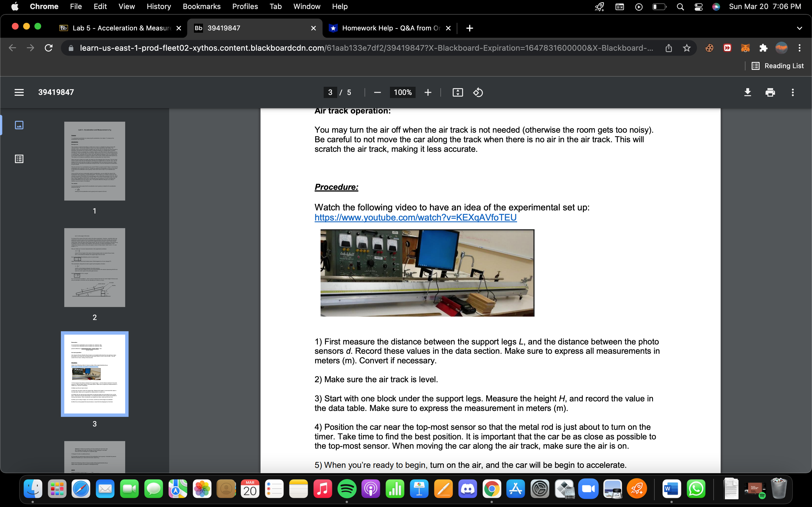
Task: Open the Reading List panel
Action: (778, 66)
